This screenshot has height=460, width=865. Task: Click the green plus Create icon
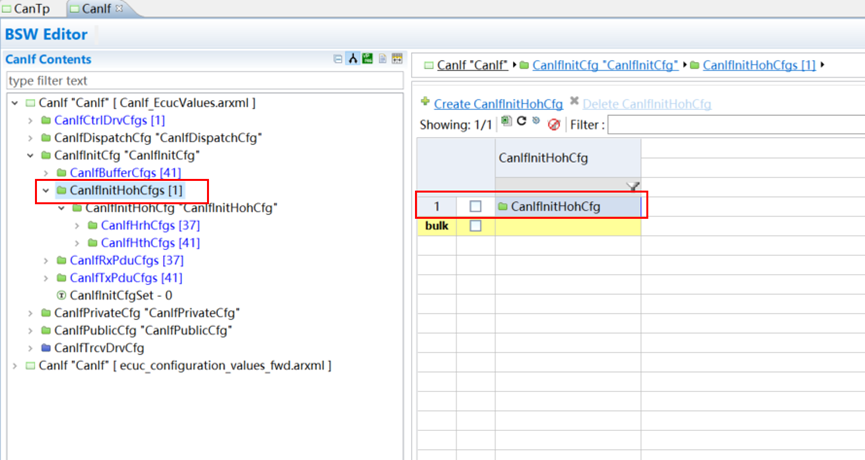425,102
